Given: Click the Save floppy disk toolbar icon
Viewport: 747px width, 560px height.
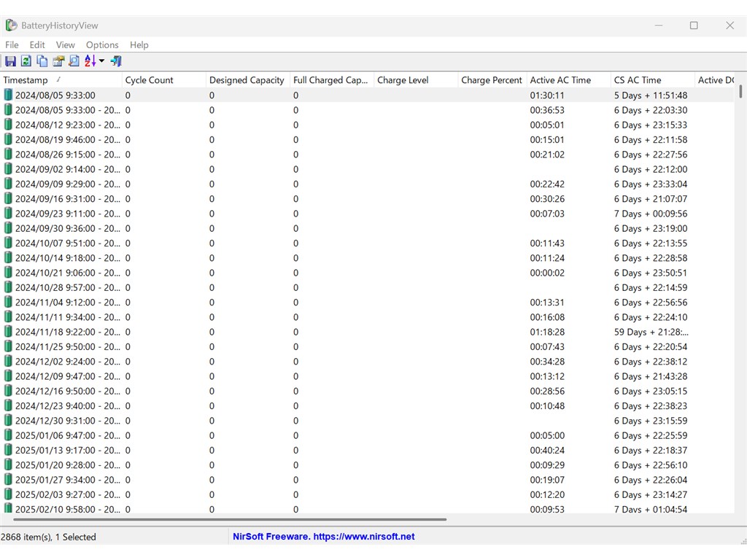Looking at the screenshot, I should tap(10, 61).
